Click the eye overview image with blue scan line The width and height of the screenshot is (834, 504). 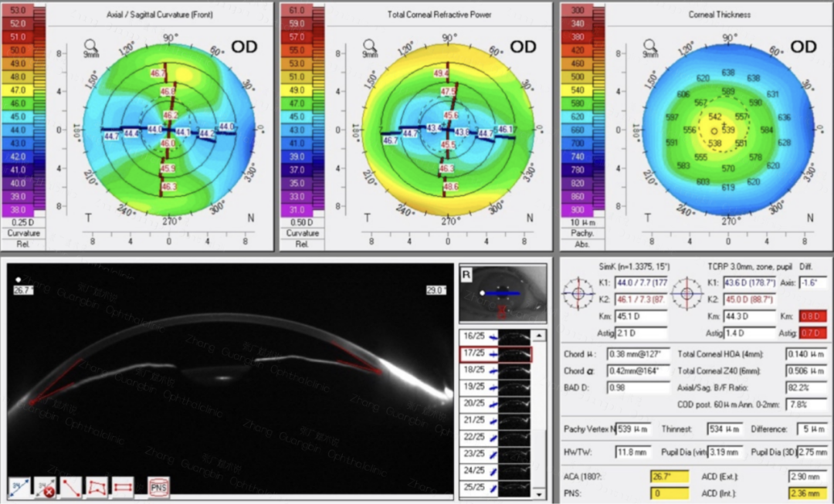point(503,293)
